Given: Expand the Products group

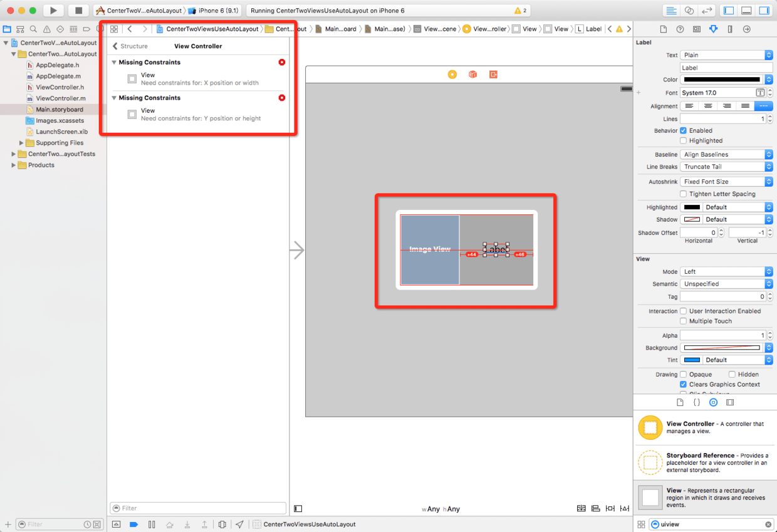Looking at the screenshot, I should [x=14, y=165].
